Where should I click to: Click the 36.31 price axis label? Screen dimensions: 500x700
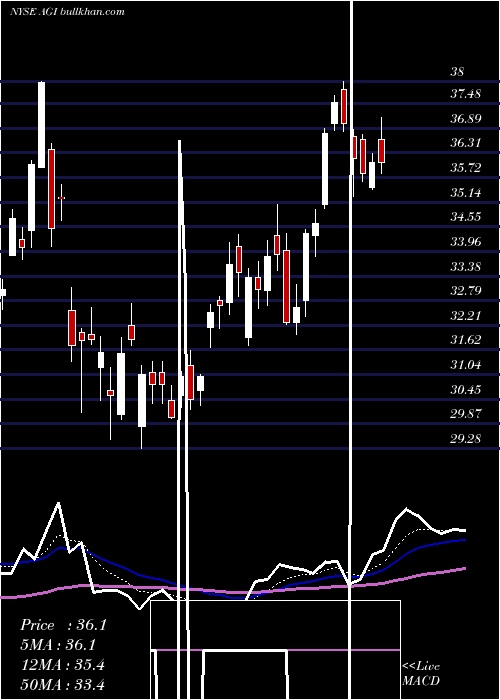click(466, 143)
